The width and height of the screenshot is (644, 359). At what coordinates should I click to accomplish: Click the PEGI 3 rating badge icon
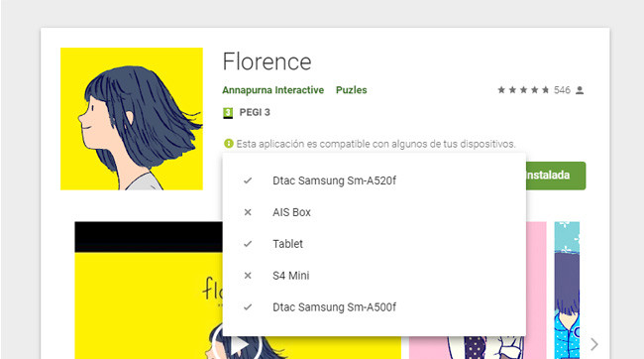[x=228, y=113]
